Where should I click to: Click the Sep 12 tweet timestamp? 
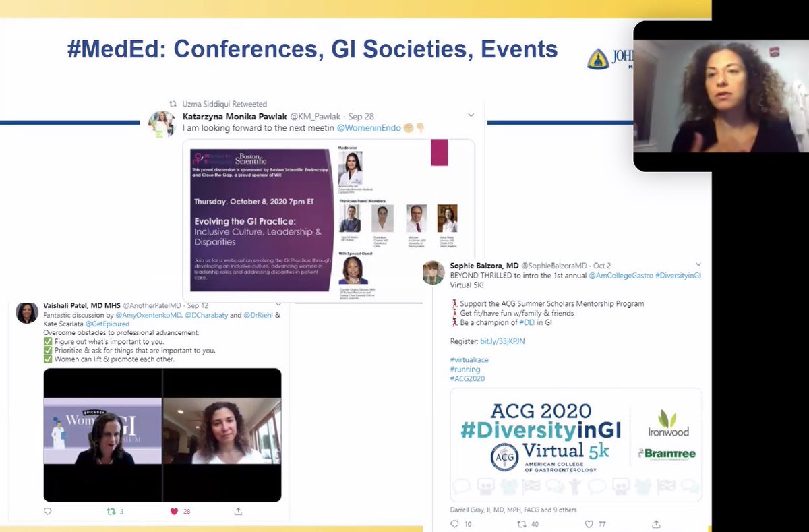[198, 305]
